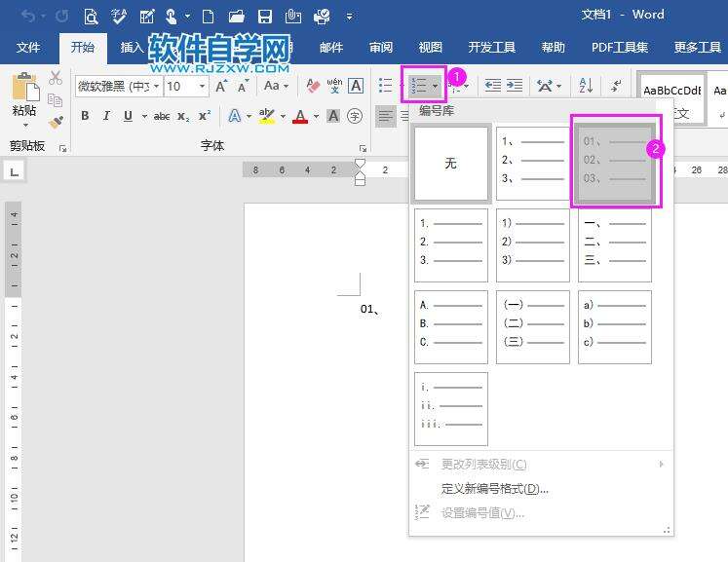Click the Open folder icon
Image resolution: width=728 pixels, height=562 pixels.
point(236,17)
